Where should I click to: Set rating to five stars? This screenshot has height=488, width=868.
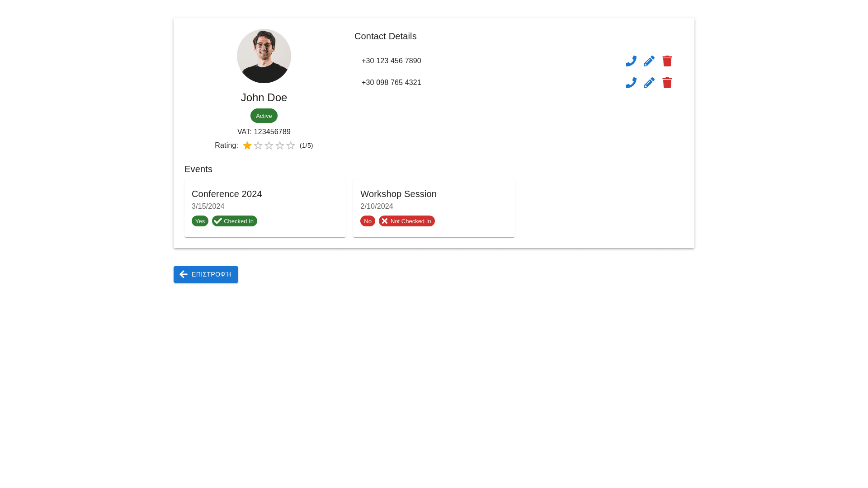[291, 145]
